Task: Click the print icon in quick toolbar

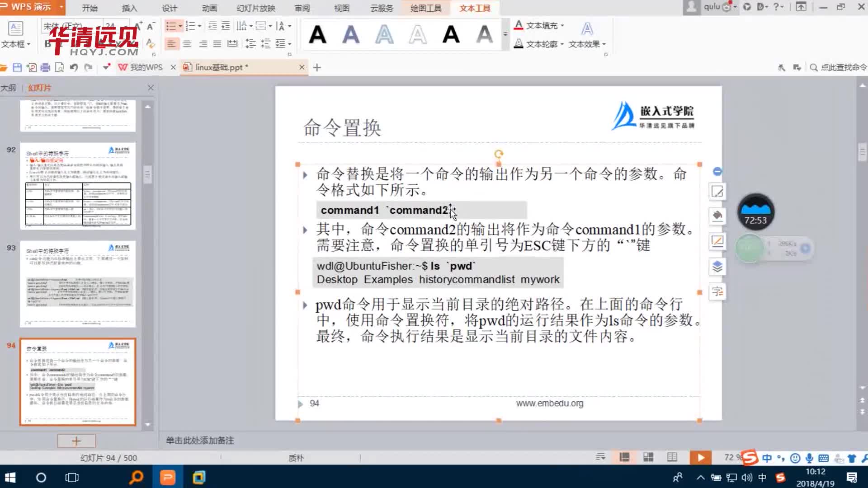Action: (x=45, y=68)
